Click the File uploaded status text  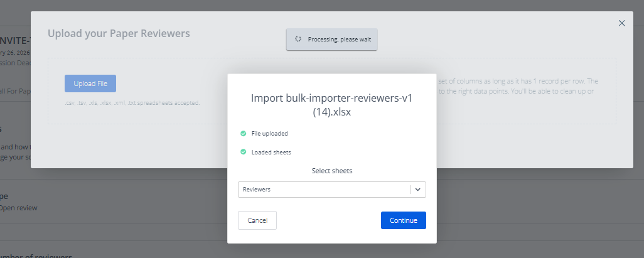point(269,134)
